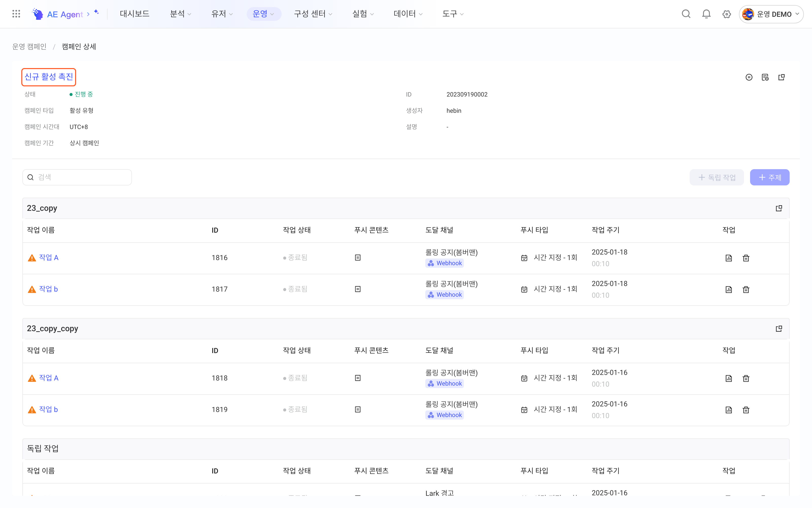812x508 pixels.
Task: View report for task ID 1816
Action: [x=729, y=258]
